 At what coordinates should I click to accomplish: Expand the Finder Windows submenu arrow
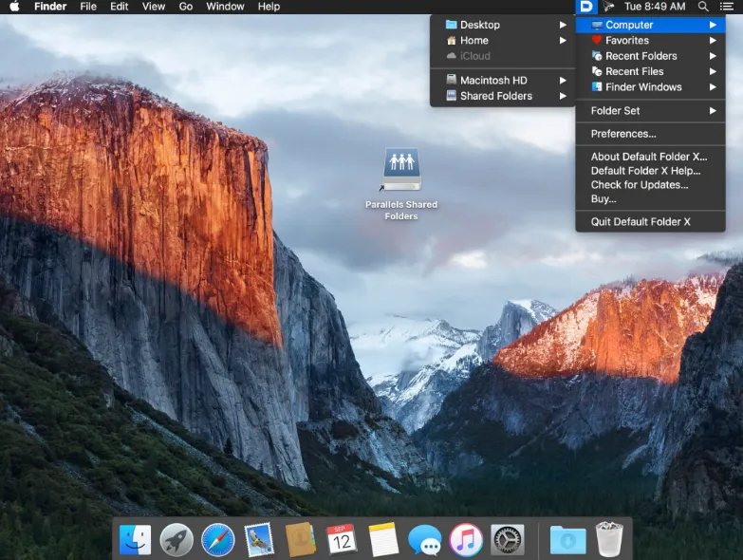click(713, 87)
